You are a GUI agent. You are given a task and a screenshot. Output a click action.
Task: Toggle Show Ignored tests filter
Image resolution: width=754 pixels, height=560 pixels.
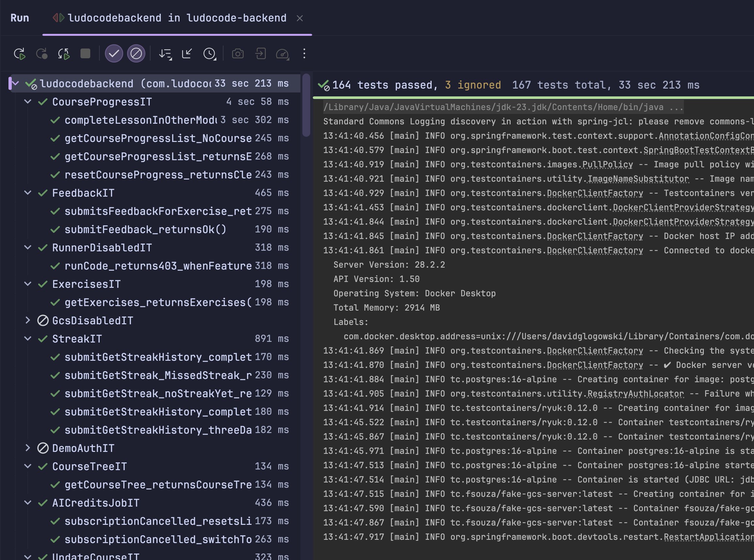tap(136, 54)
